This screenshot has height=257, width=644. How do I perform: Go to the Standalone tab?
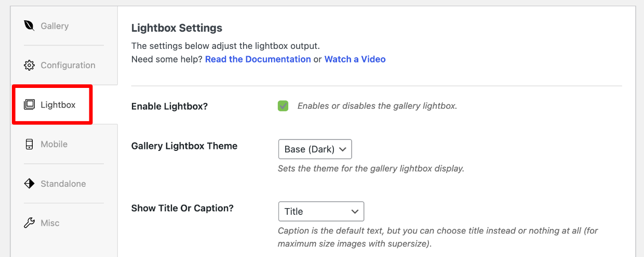63,184
